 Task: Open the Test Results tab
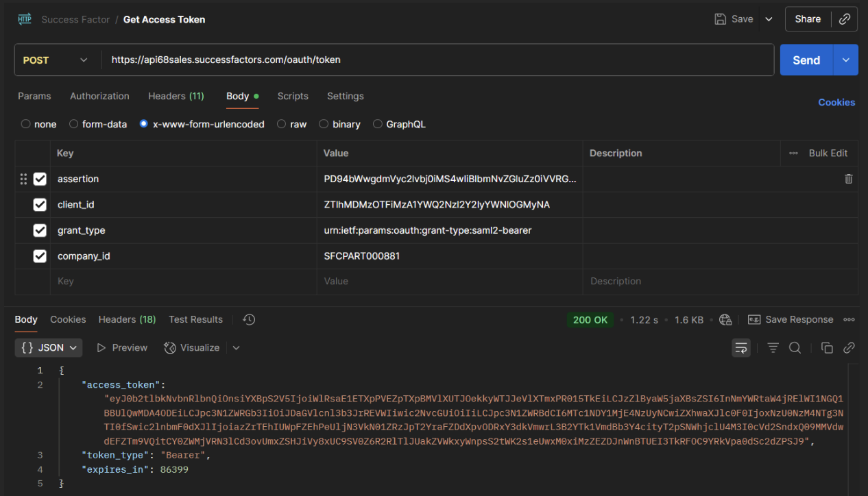196,319
